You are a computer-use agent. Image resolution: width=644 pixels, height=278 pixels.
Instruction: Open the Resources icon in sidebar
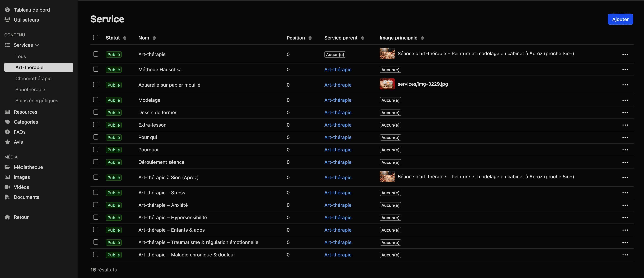coord(7,112)
